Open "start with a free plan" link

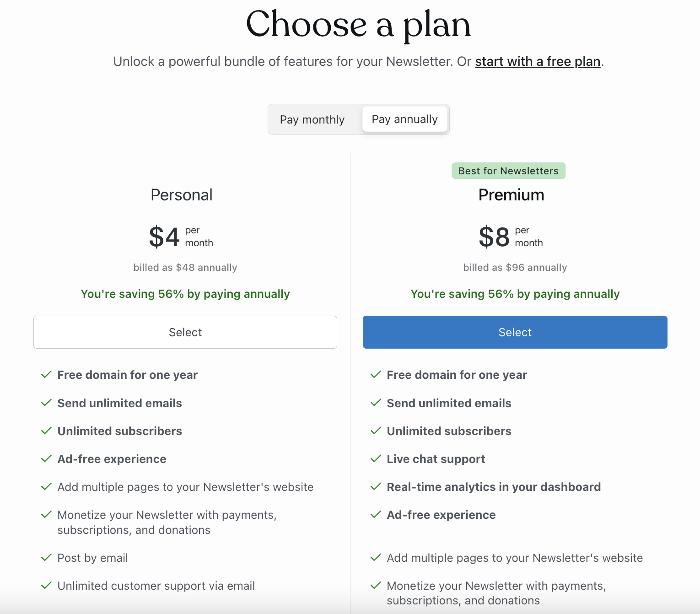(538, 61)
